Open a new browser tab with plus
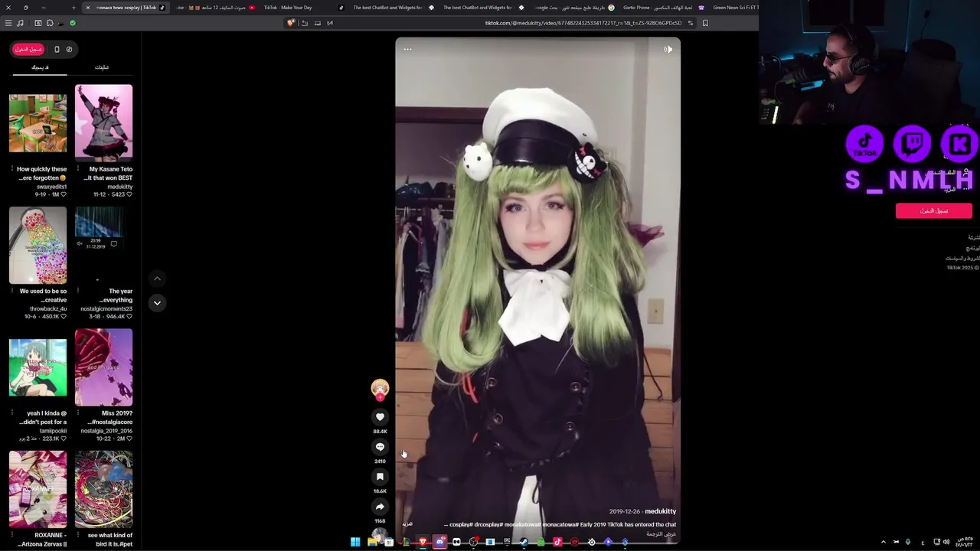This screenshot has height=551, width=980. click(x=73, y=8)
